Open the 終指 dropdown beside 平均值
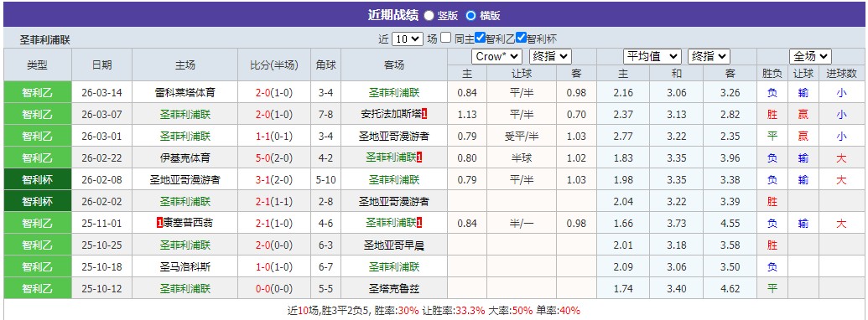Viewport: 868px width, 320px height. (x=709, y=56)
